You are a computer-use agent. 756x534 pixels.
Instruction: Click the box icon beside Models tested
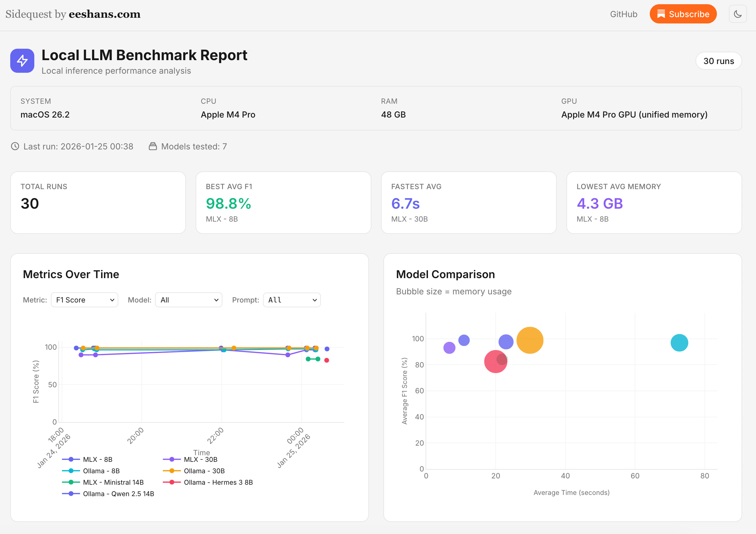[x=153, y=146]
